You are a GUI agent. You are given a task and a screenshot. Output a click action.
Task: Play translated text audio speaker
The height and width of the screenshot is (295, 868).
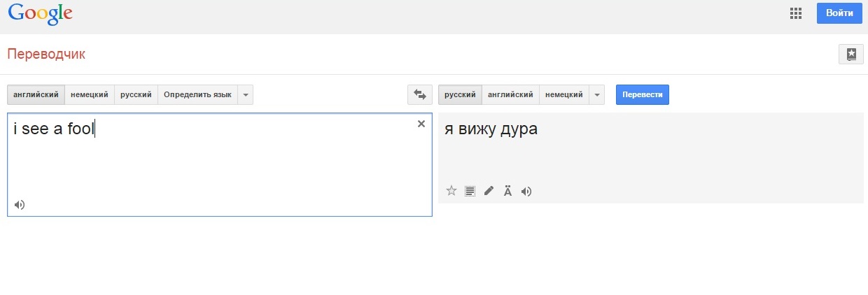pos(526,191)
